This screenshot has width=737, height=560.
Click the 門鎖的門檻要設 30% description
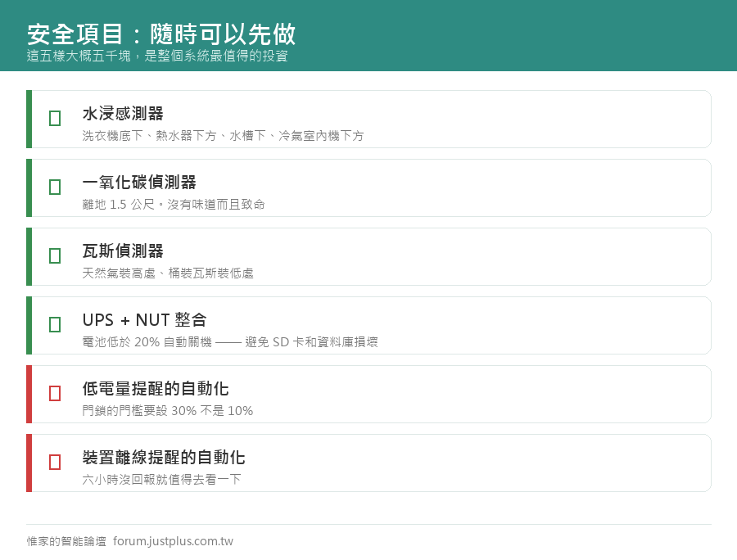point(167,411)
